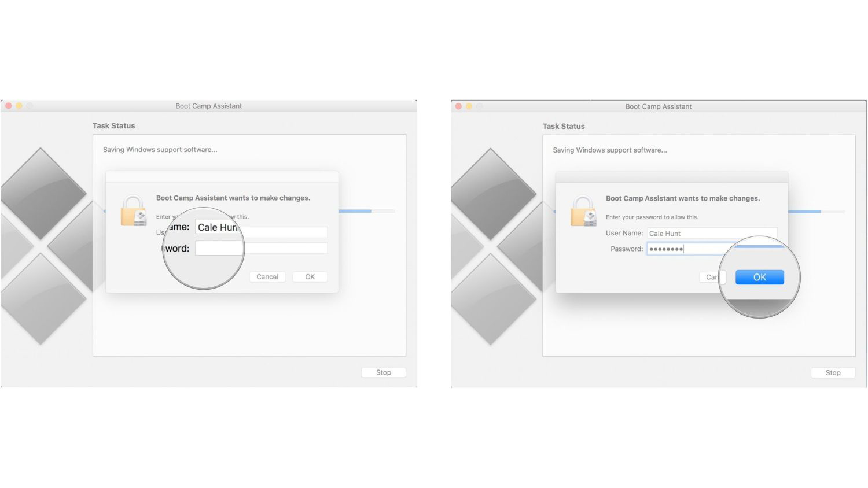Click the Boot Camp Assistant title bar on the left
This screenshot has height=488, width=868.
click(208, 106)
